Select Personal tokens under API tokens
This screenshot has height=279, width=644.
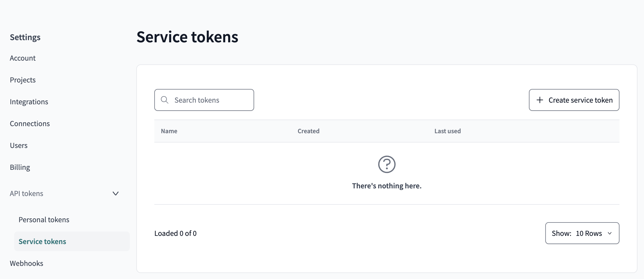(44, 219)
